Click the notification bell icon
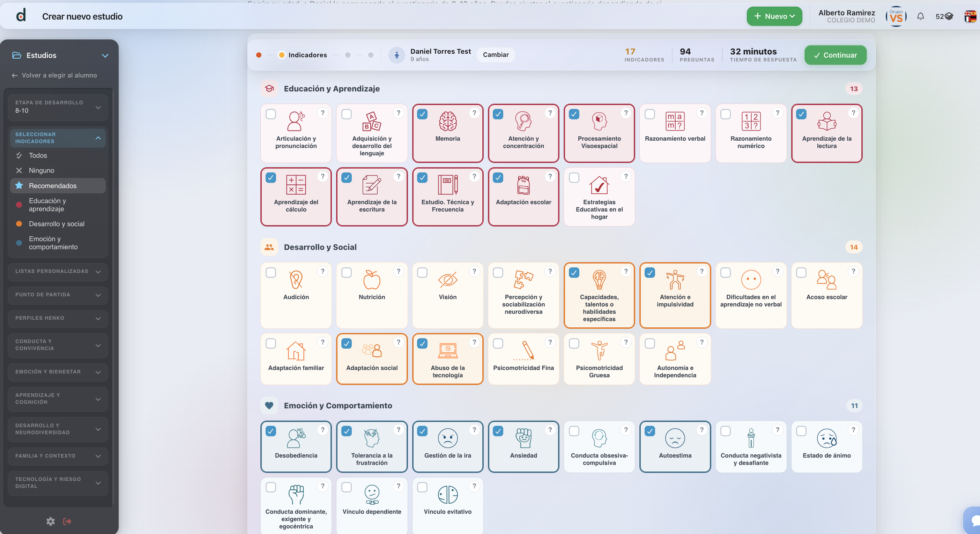 pyautogui.click(x=920, y=16)
